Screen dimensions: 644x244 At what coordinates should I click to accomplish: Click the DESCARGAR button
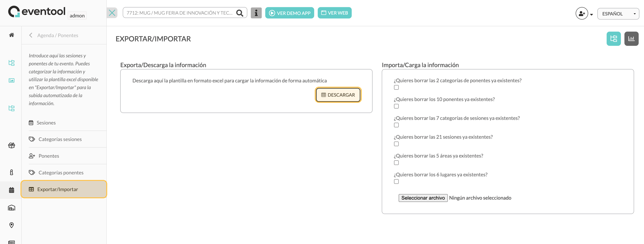[338, 95]
